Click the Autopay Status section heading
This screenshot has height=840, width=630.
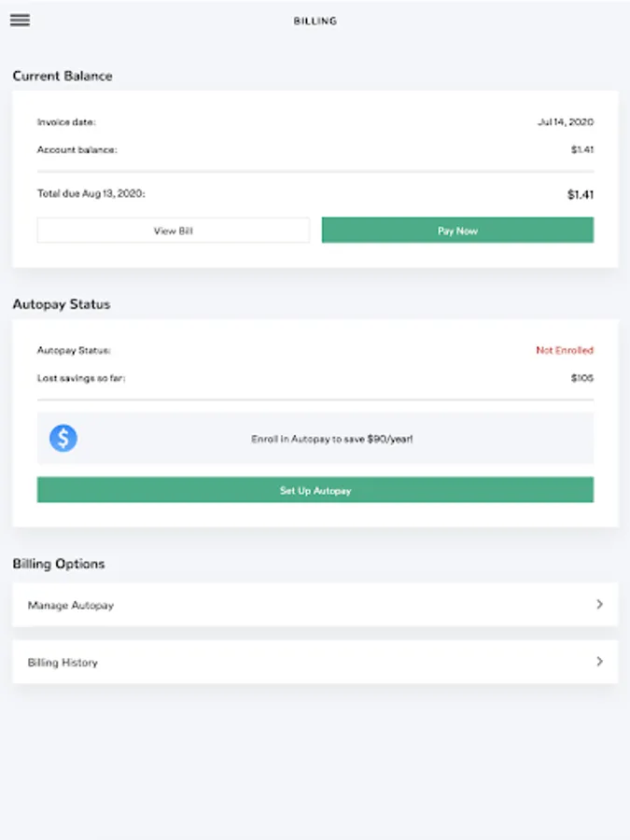click(x=62, y=304)
